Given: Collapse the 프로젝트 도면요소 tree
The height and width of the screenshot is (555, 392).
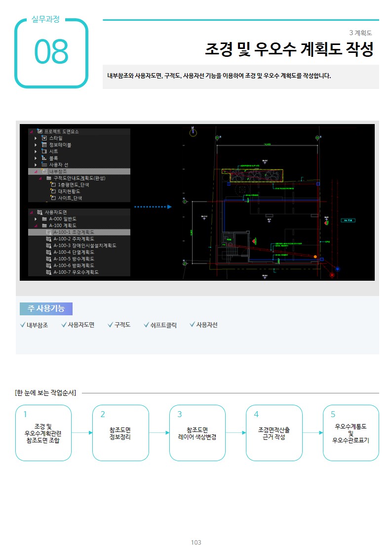Looking at the screenshot, I should pyautogui.click(x=32, y=131).
